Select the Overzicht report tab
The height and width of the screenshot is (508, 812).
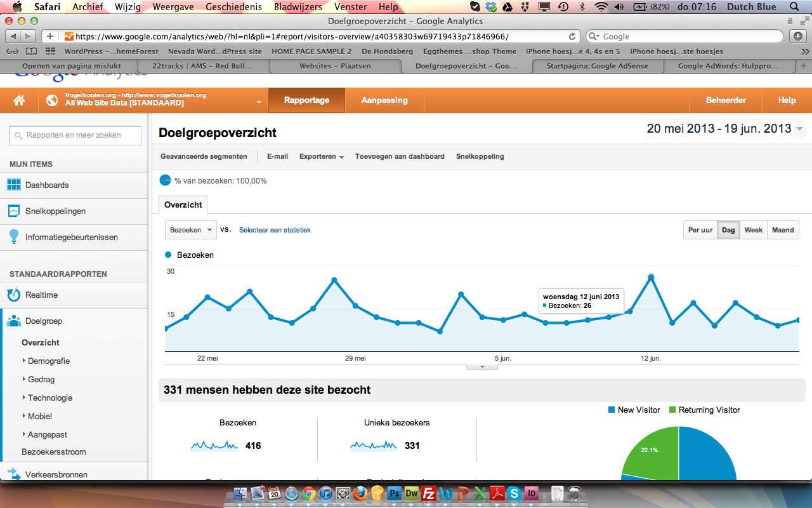(183, 204)
